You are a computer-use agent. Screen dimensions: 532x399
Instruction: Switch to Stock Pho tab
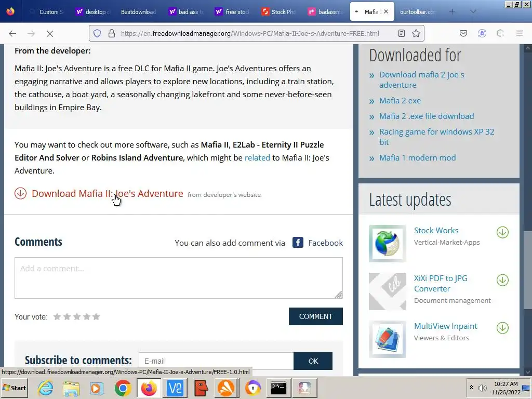point(279,12)
